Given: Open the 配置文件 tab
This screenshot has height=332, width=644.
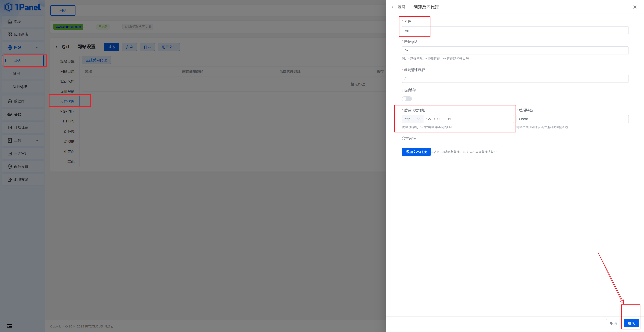Looking at the screenshot, I should [169, 47].
